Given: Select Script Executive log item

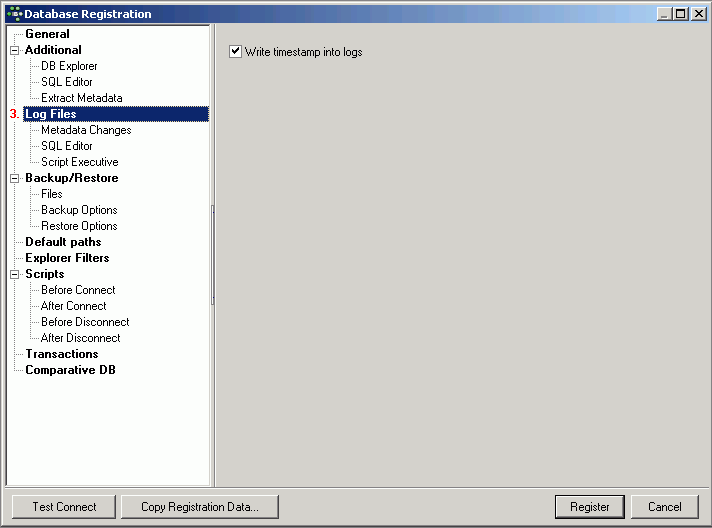Looking at the screenshot, I should (80, 162).
